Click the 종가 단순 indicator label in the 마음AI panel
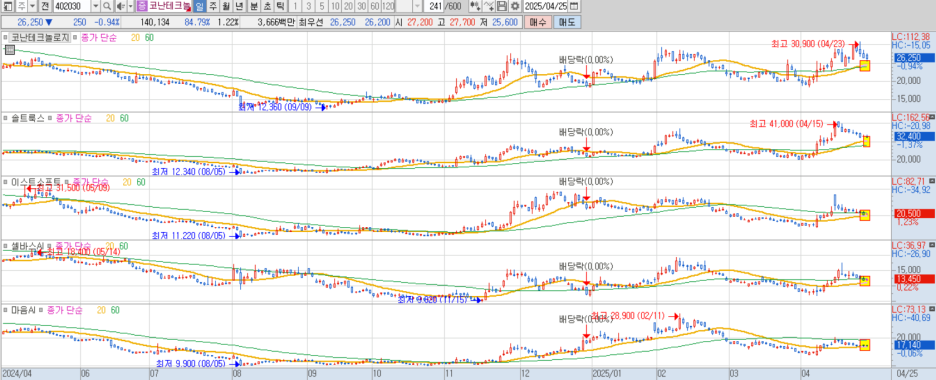936x380 pixels. coord(64,310)
